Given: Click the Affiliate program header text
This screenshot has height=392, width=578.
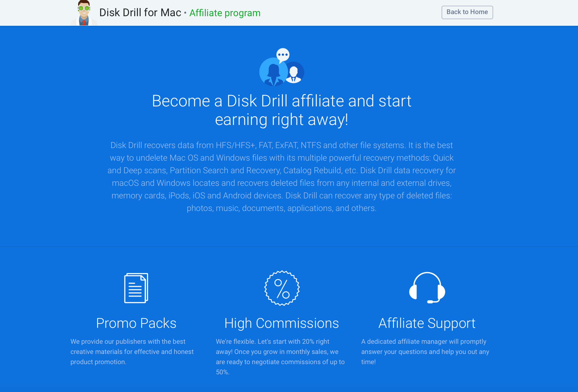Looking at the screenshot, I should [x=225, y=13].
